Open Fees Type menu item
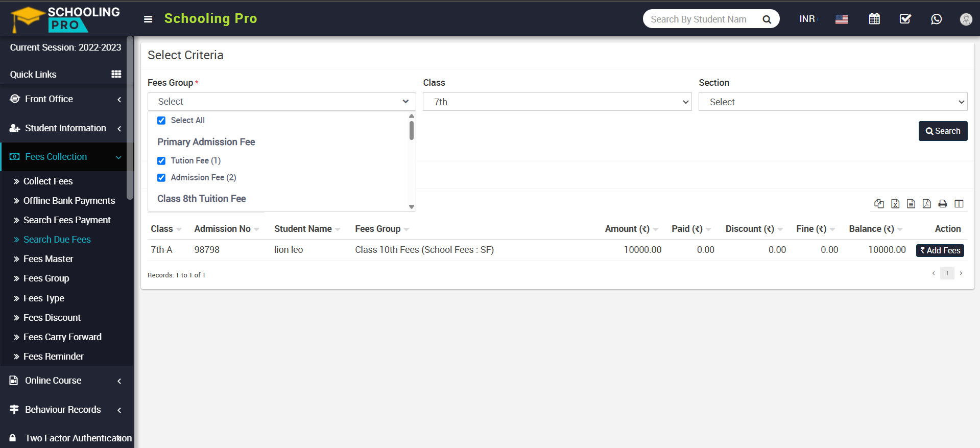Screen dimensions: 980x448 (x=43, y=298)
